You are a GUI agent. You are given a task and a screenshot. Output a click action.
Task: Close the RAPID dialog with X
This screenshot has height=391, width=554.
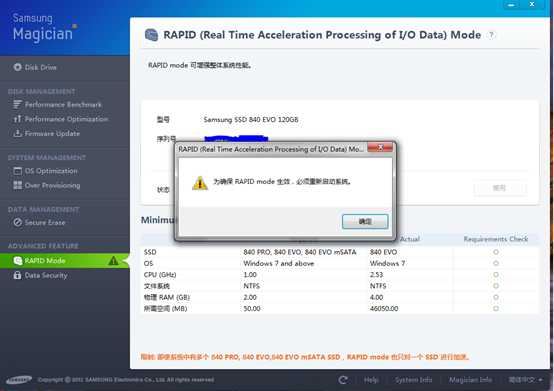click(x=380, y=147)
